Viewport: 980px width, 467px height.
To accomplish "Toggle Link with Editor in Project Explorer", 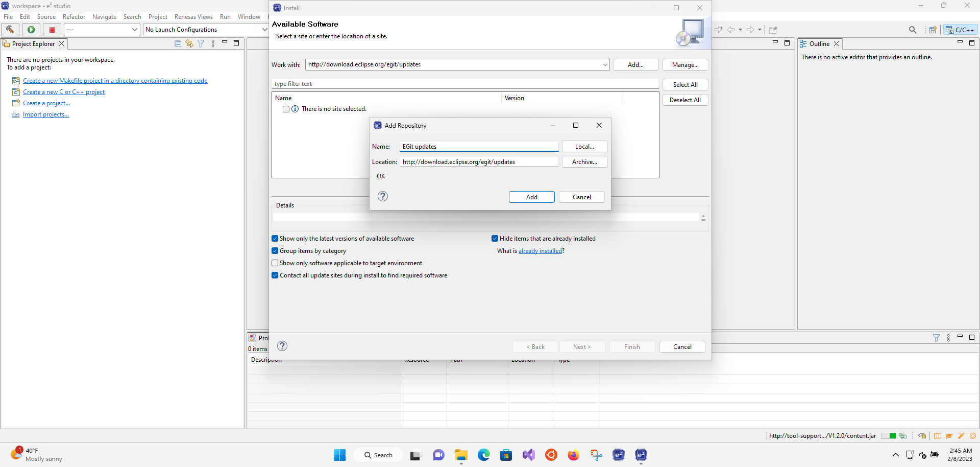I will (x=189, y=44).
